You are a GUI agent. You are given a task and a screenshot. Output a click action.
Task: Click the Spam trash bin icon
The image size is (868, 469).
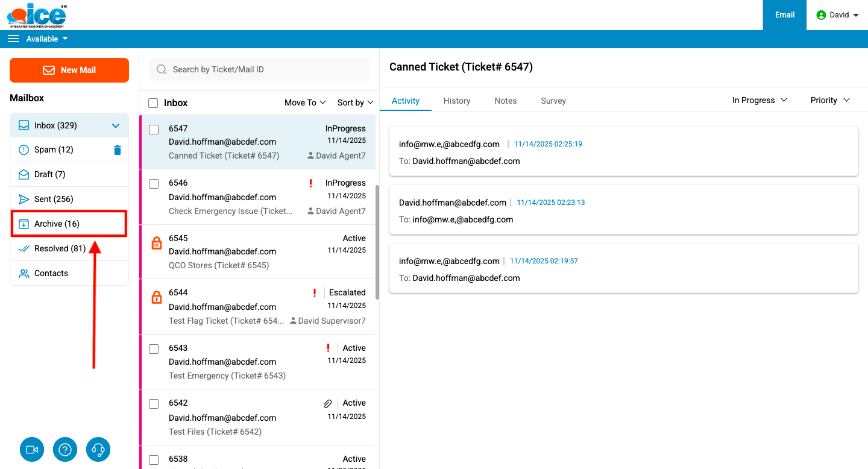click(118, 150)
